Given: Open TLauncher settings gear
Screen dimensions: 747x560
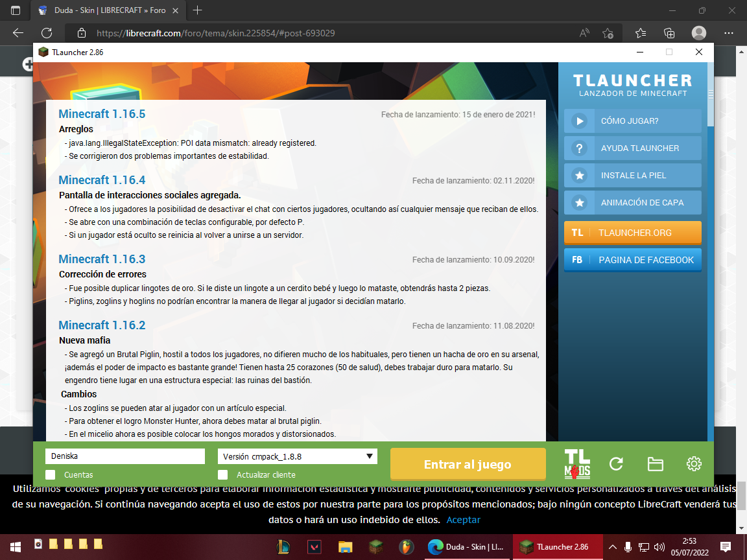Looking at the screenshot, I should pos(694,463).
